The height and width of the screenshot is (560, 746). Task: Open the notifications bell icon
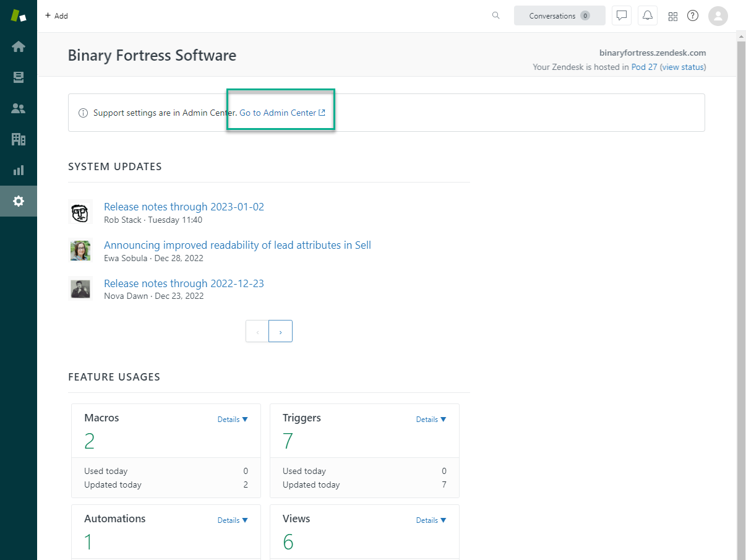pos(647,15)
